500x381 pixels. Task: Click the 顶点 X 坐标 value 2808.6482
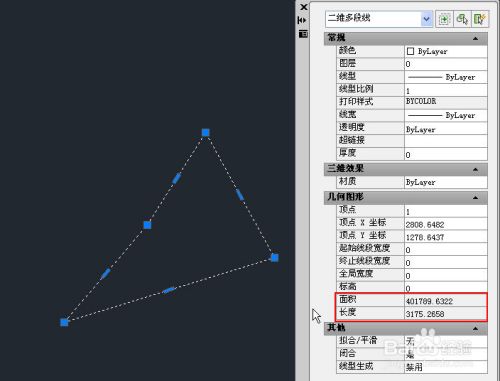pyautogui.click(x=446, y=224)
